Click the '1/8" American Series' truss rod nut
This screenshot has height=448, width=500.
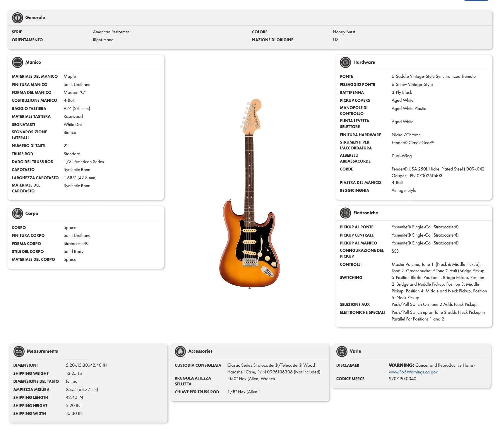[84, 162]
